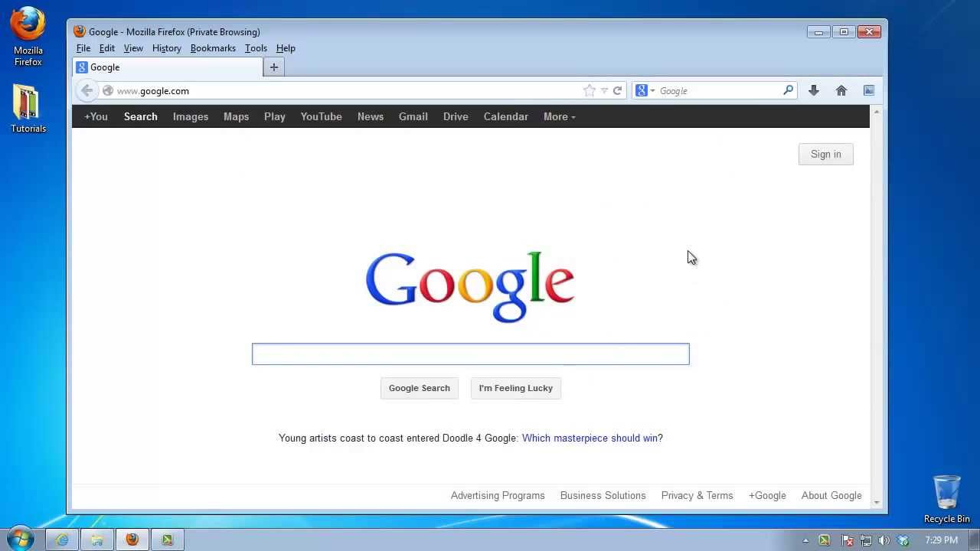Select the Tutorials desktop folder
The image size is (980, 551).
pyautogui.click(x=28, y=109)
